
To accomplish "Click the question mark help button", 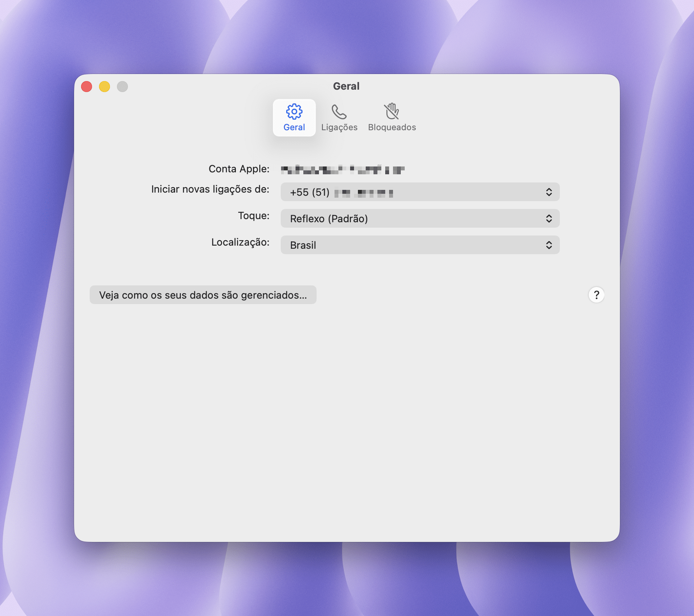I will tap(596, 295).
